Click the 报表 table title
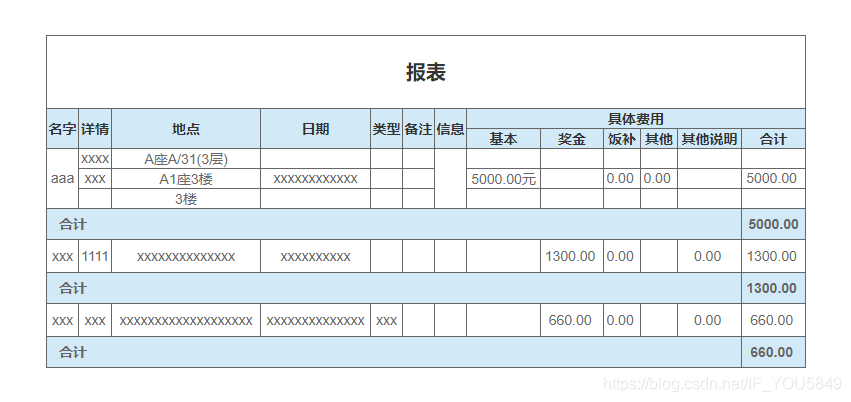This screenshot has width=851, height=402. pos(426,72)
